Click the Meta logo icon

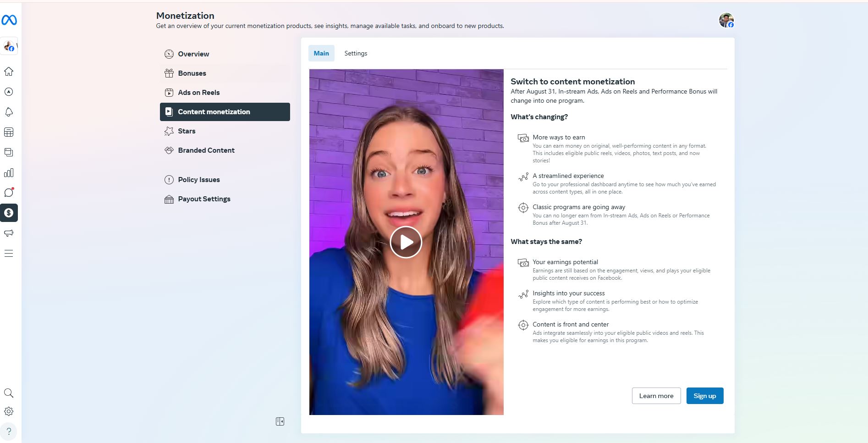[9, 20]
